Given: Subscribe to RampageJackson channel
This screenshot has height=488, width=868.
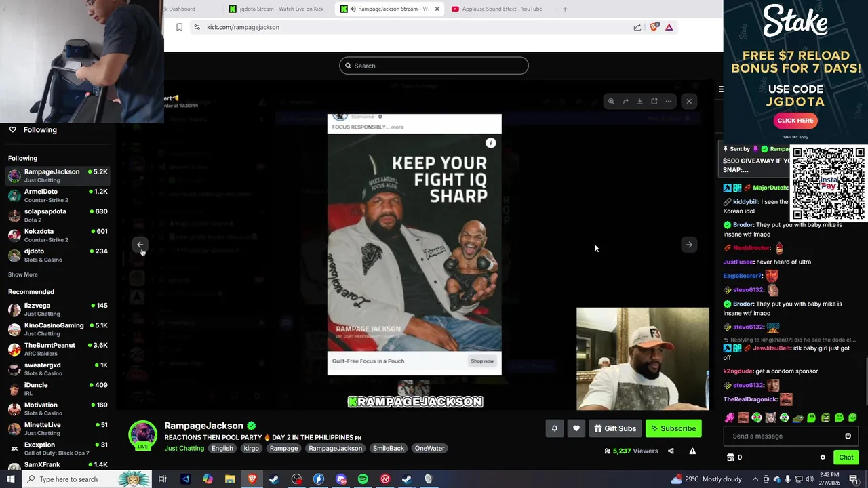Looking at the screenshot, I should (x=673, y=428).
